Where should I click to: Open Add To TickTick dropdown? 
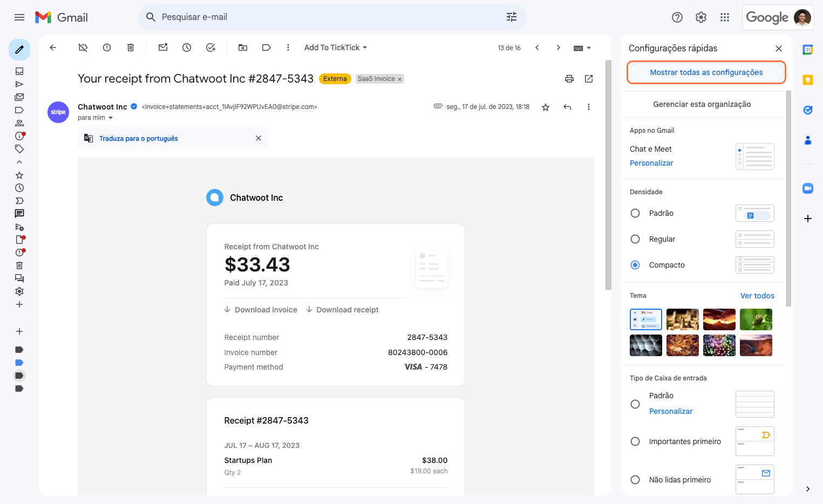point(336,47)
